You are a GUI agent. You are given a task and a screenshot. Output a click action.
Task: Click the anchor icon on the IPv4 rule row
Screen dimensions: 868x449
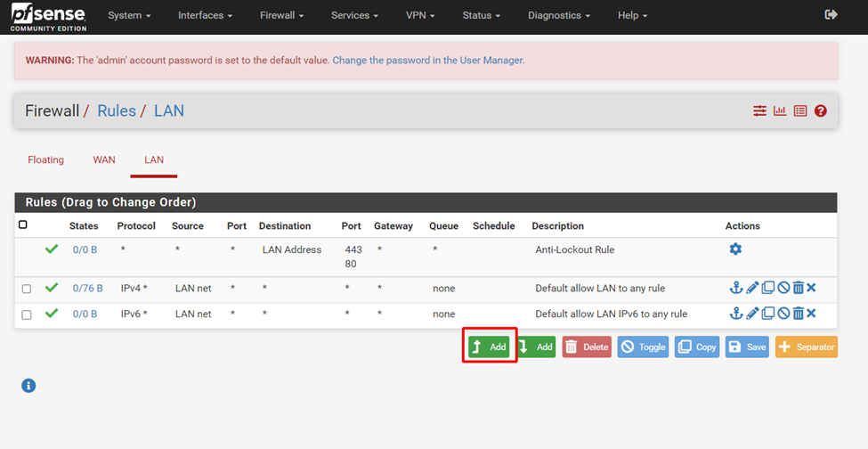(736, 288)
